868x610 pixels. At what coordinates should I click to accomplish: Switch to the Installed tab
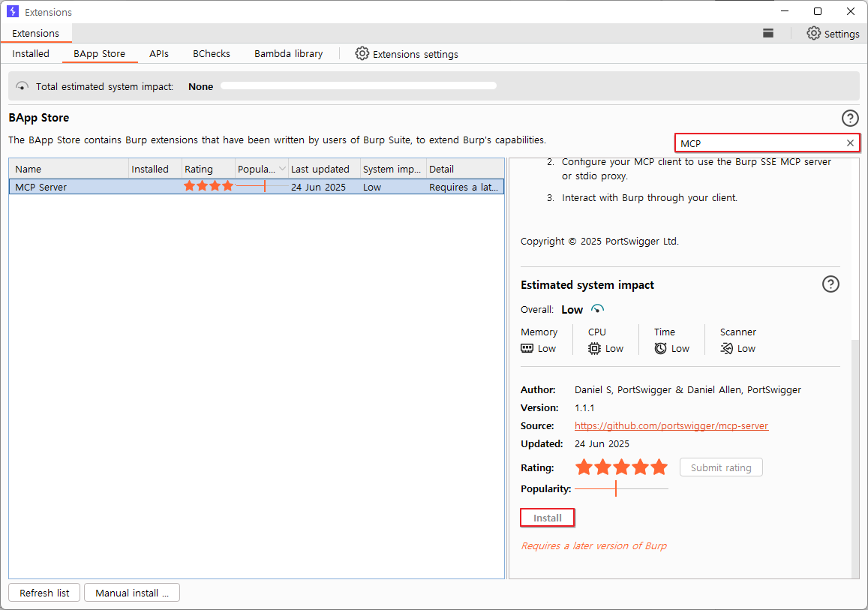tap(31, 54)
